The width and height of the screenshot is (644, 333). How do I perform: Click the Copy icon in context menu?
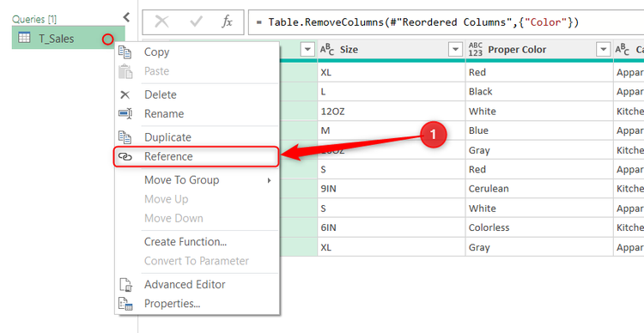pos(125,52)
